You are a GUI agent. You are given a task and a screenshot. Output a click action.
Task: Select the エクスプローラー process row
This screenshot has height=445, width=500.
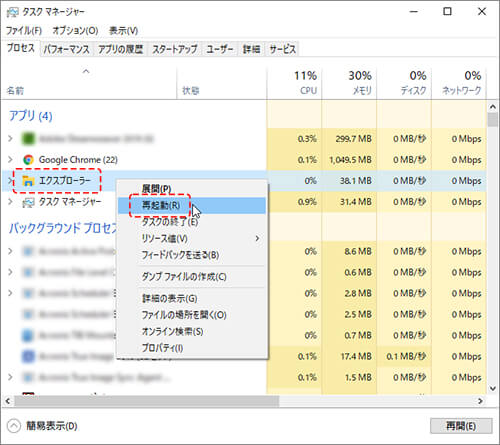point(244,181)
